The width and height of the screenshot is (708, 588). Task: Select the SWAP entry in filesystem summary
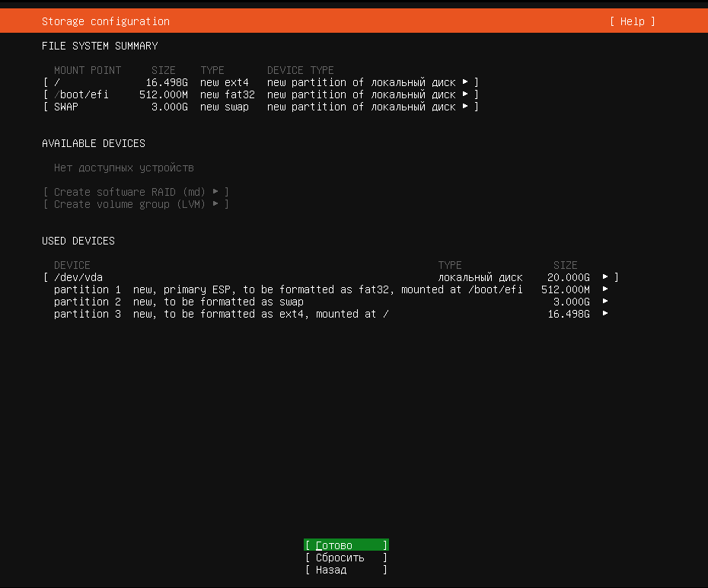(66, 107)
